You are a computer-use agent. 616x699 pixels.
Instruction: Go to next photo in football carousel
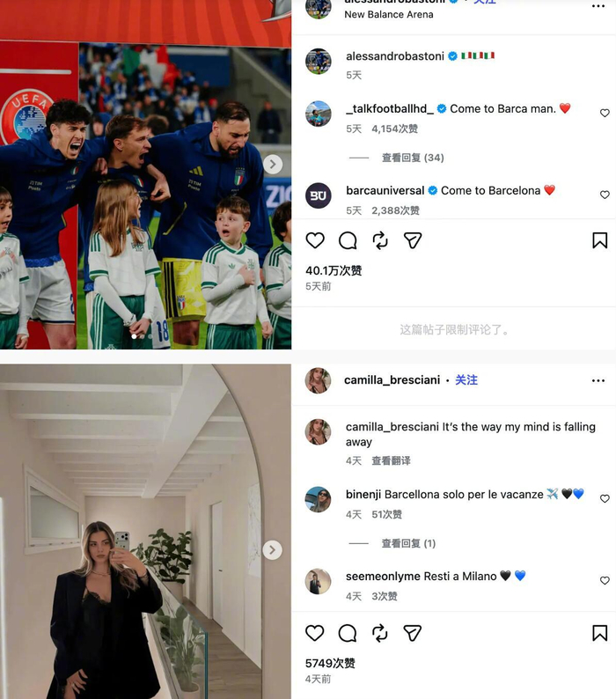(x=272, y=165)
